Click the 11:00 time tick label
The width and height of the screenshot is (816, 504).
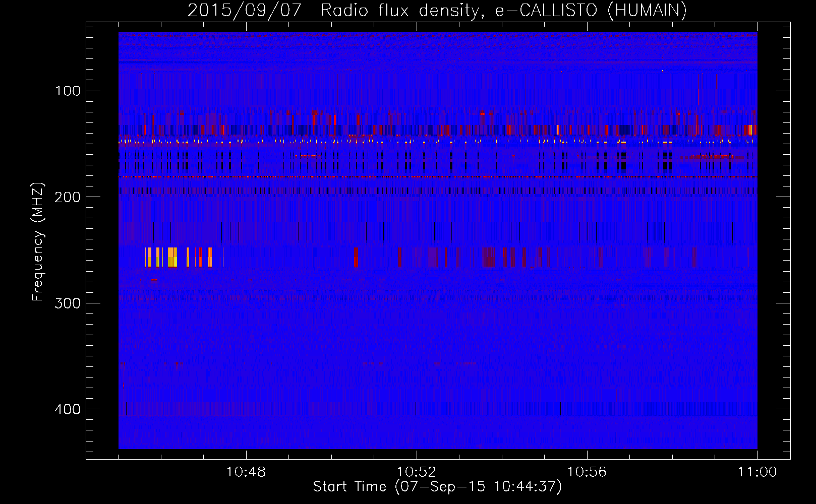(x=757, y=472)
